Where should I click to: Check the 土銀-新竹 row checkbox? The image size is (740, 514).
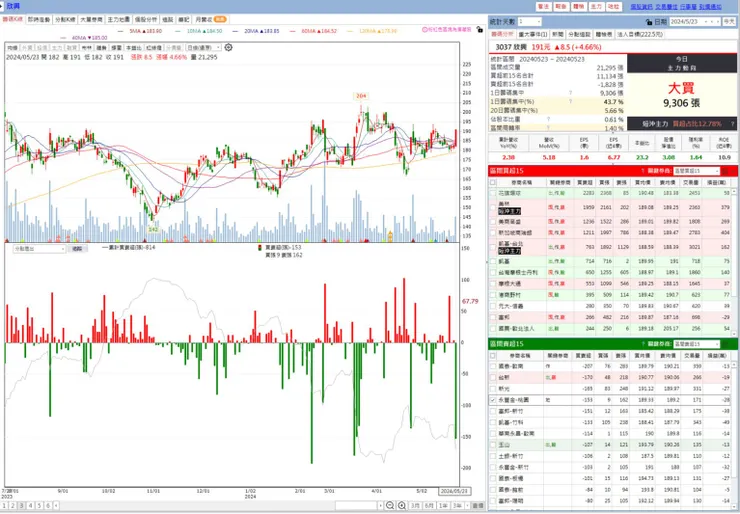coord(493,456)
